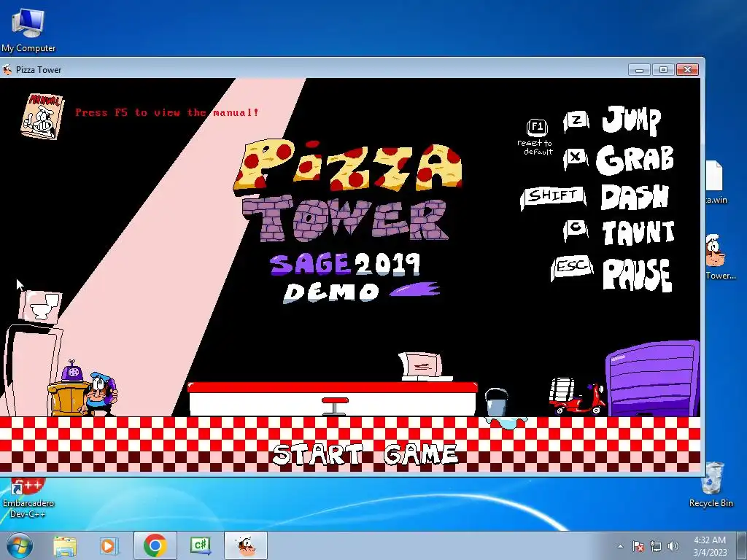Image resolution: width=747 pixels, height=560 pixels.
Task: Click the toilet sign above the door
Action: [x=41, y=306]
